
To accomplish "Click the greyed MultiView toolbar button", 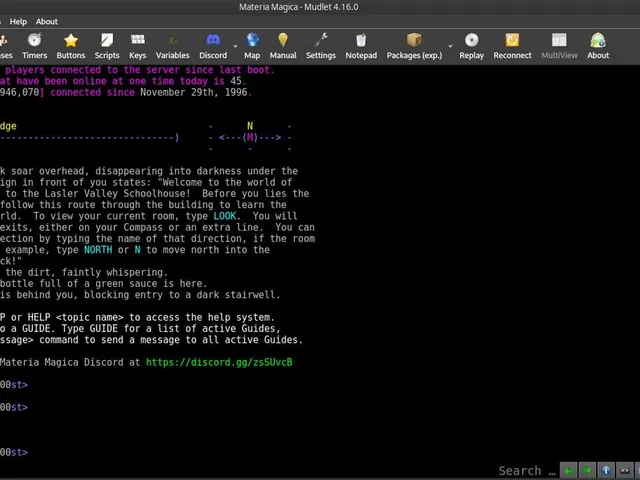I will (x=559, y=46).
